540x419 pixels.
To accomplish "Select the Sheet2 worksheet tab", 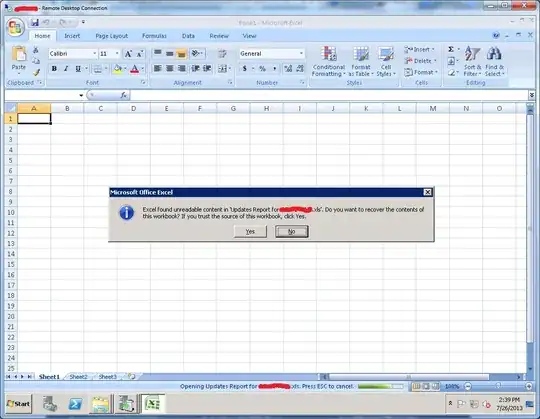I will click(x=78, y=377).
